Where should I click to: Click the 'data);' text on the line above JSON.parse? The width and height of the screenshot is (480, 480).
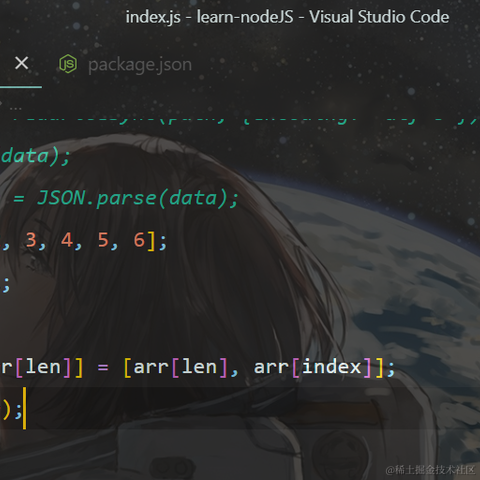tap(35, 156)
